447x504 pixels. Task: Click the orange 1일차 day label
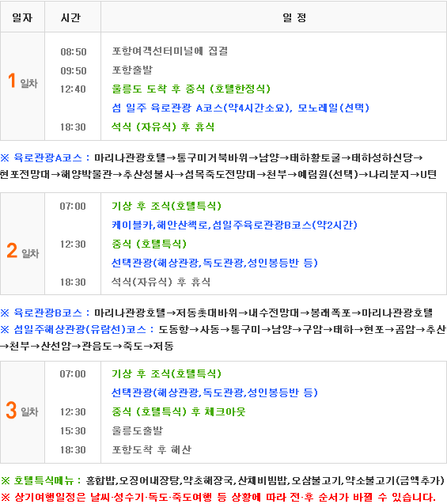(22, 81)
